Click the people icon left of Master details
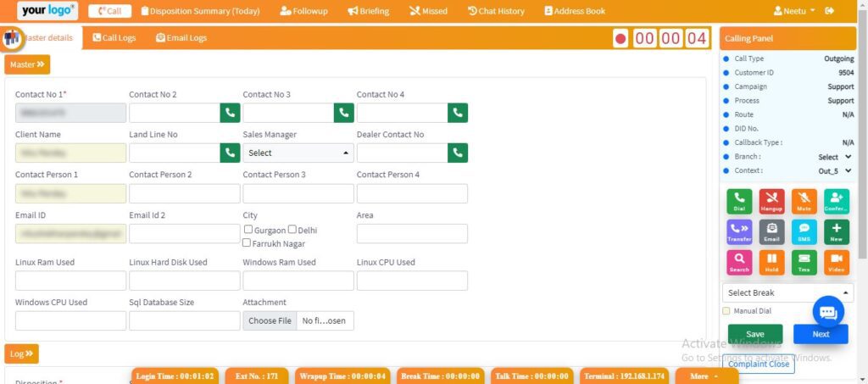Image resolution: width=868 pixels, height=384 pixels. (x=11, y=37)
